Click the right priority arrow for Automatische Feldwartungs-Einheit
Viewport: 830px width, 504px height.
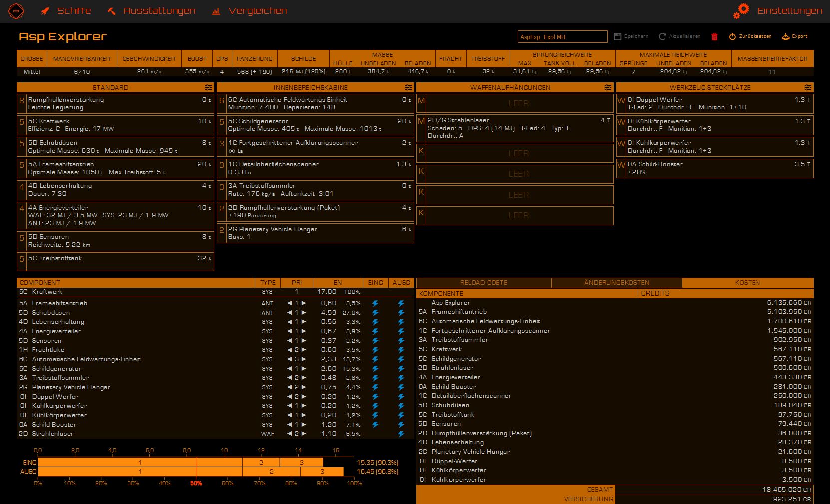(x=304, y=359)
